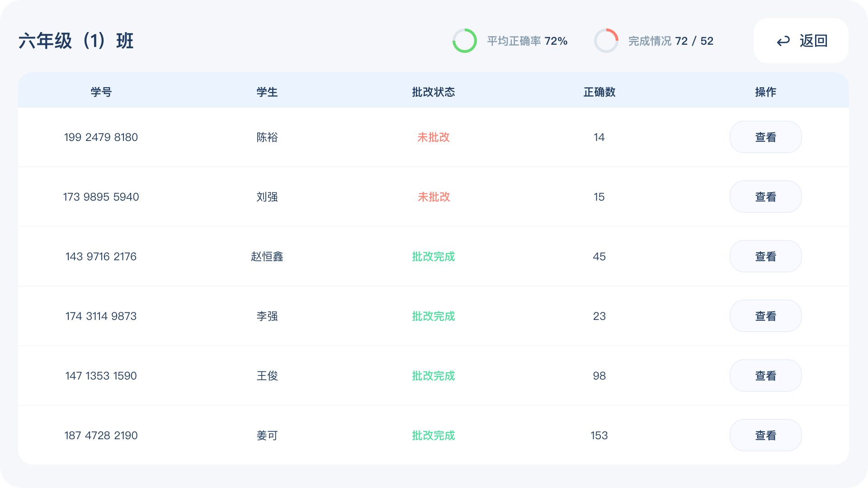Click student ID 173 9895 5940
The image size is (868, 488).
[101, 197]
